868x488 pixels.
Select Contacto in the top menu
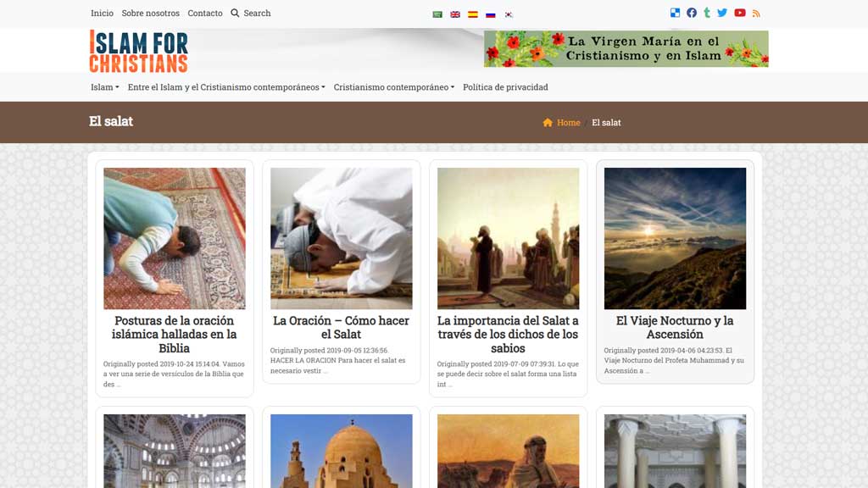pos(205,13)
